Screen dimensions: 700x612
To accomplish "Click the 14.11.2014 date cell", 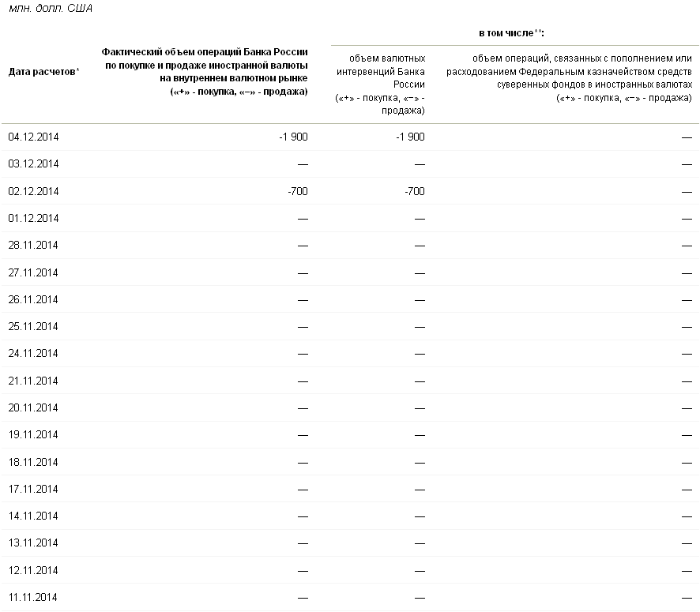I will pos(33,516).
